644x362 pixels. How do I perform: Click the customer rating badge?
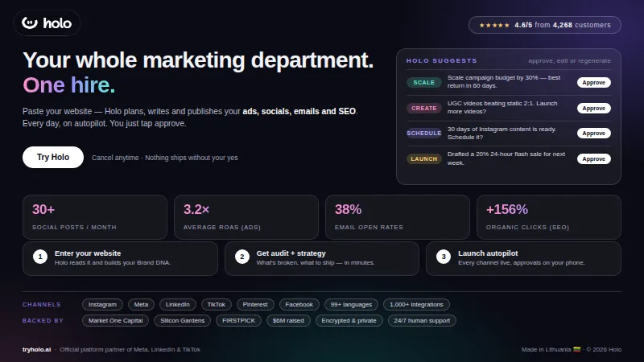[545, 25]
